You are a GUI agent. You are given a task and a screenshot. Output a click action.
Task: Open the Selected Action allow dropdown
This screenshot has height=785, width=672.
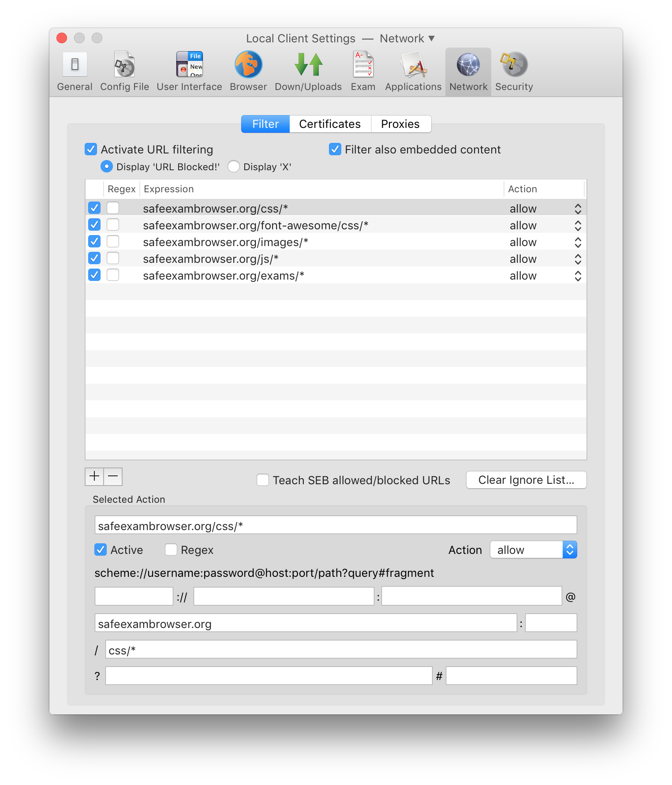point(534,549)
